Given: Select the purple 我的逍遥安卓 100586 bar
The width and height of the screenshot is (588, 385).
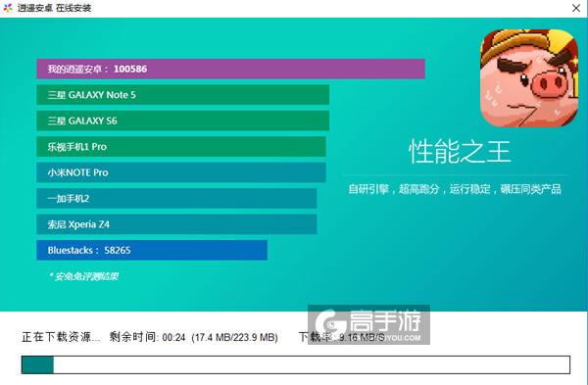Looking at the screenshot, I should coord(230,69).
